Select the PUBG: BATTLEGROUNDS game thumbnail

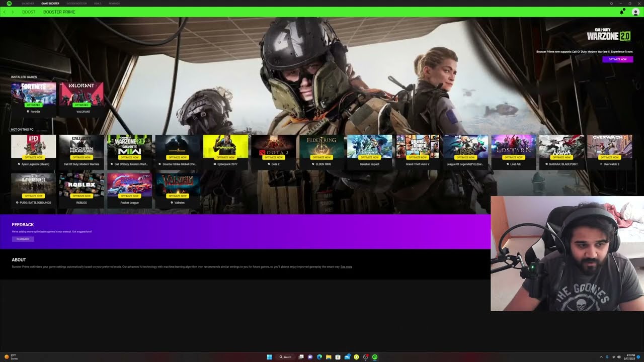[33, 184]
